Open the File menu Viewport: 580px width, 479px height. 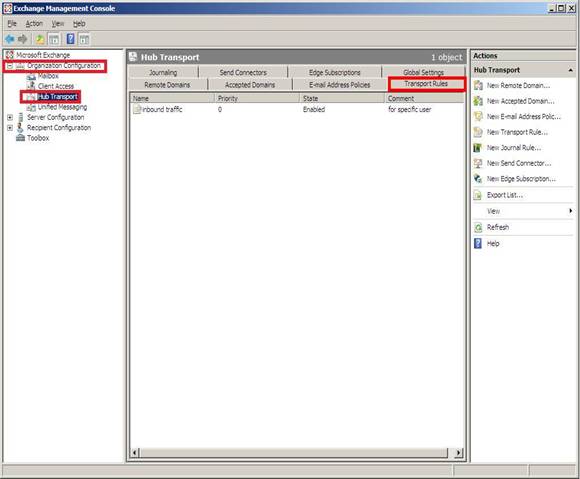click(12, 24)
